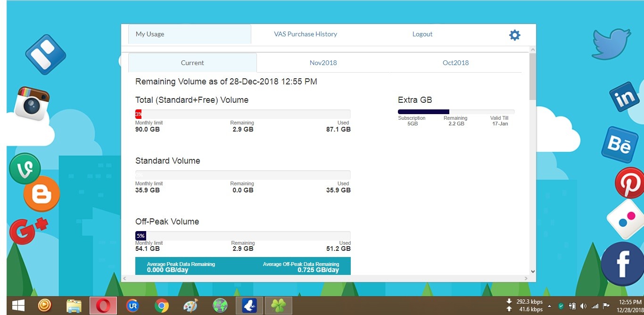Show hidden system tray icons

pos(549,306)
